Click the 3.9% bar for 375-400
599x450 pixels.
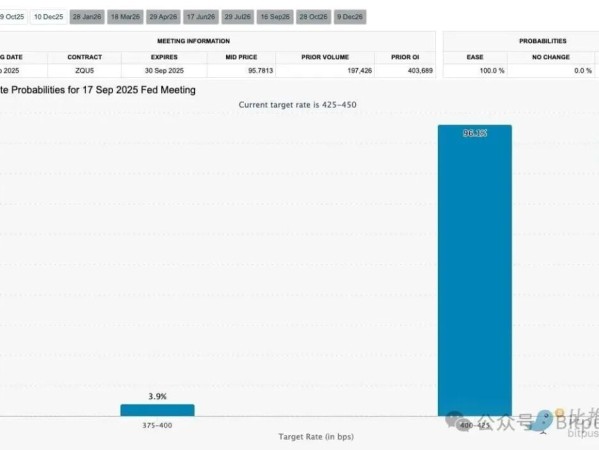click(x=157, y=410)
